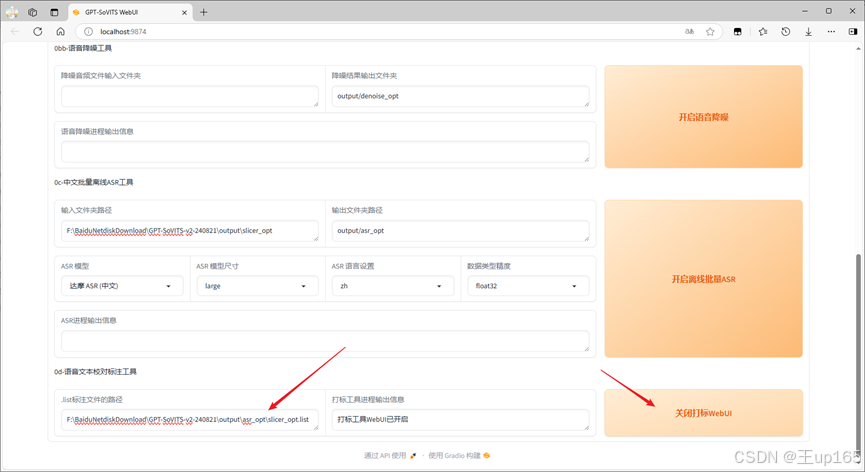Open the downloads icon
Viewport: 865px width, 472px height.
808,31
